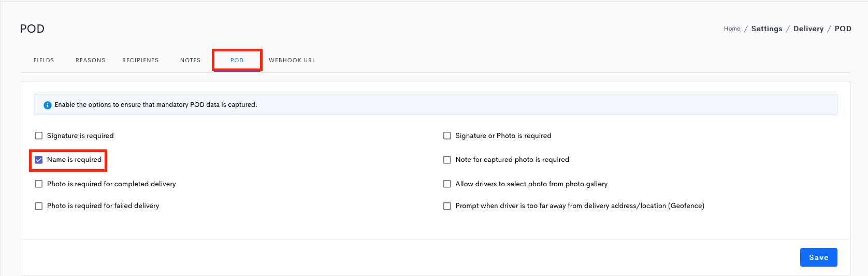Tick Photo is required for failed delivery
This screenshot has height=276, width=868.
[x=39, y=206]
